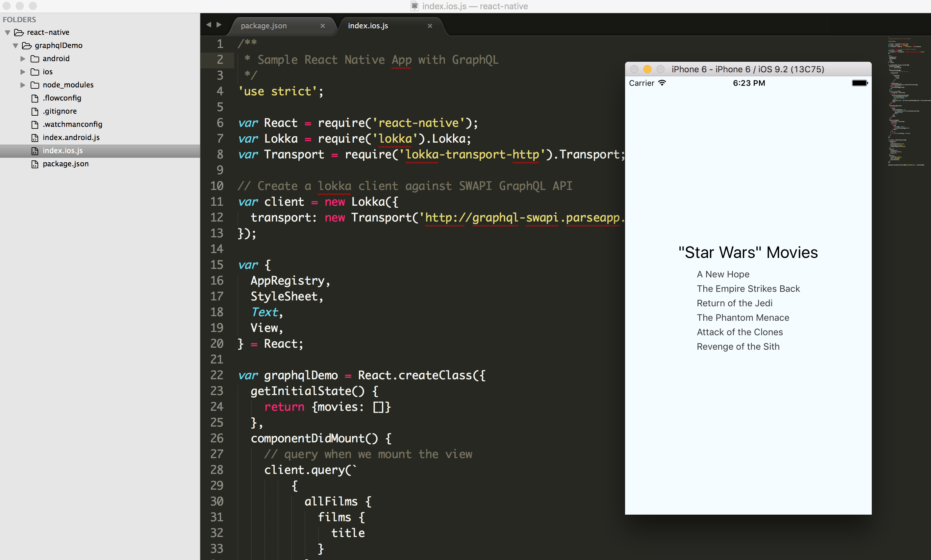Expand the node_modules folder arrow

[x=23, y=85]
